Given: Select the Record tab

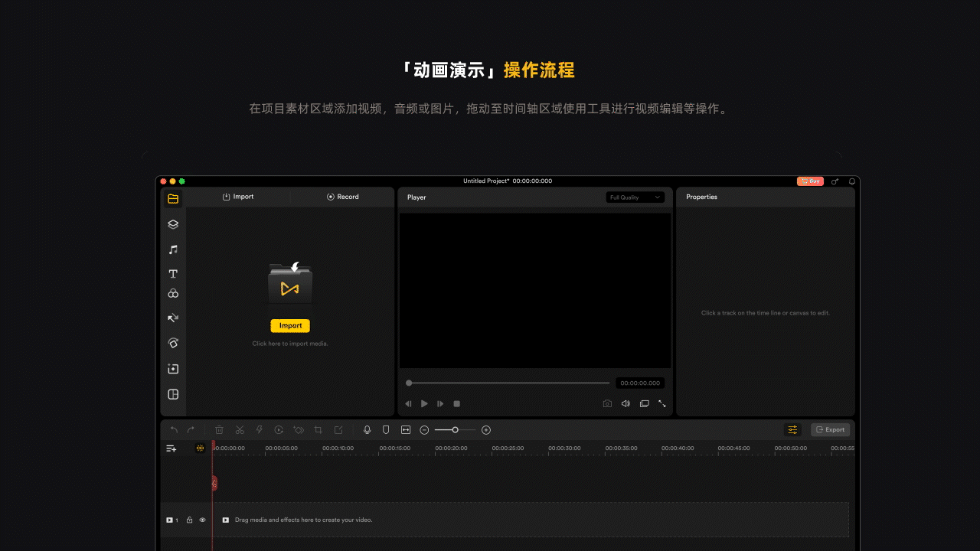Looking at the screenshot, I should point(342,197).
